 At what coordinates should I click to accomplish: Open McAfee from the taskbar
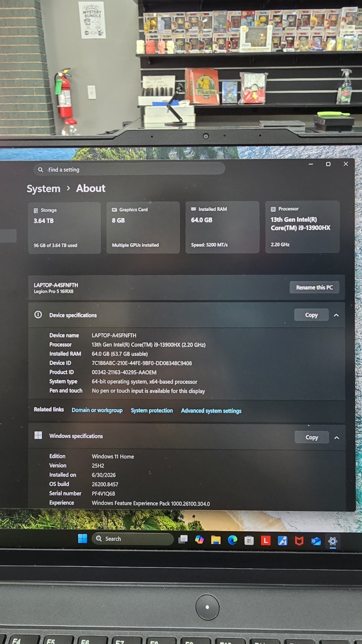point(299,541)
